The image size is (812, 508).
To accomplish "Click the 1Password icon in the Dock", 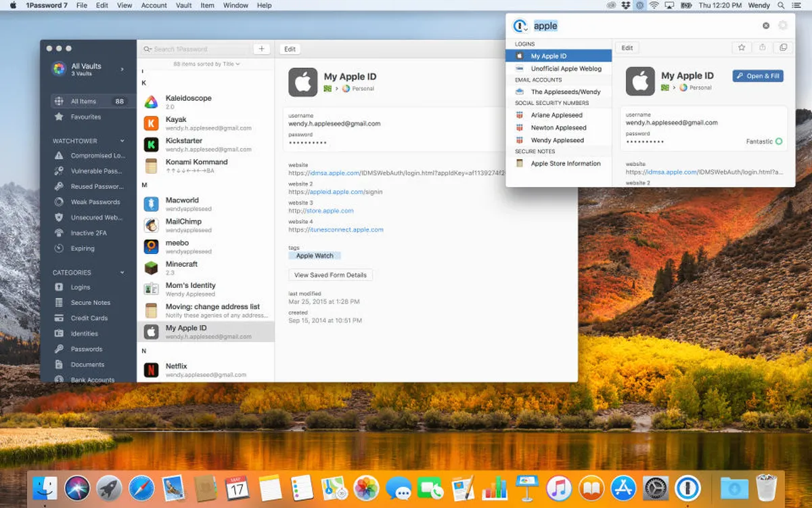I will 687,488.
